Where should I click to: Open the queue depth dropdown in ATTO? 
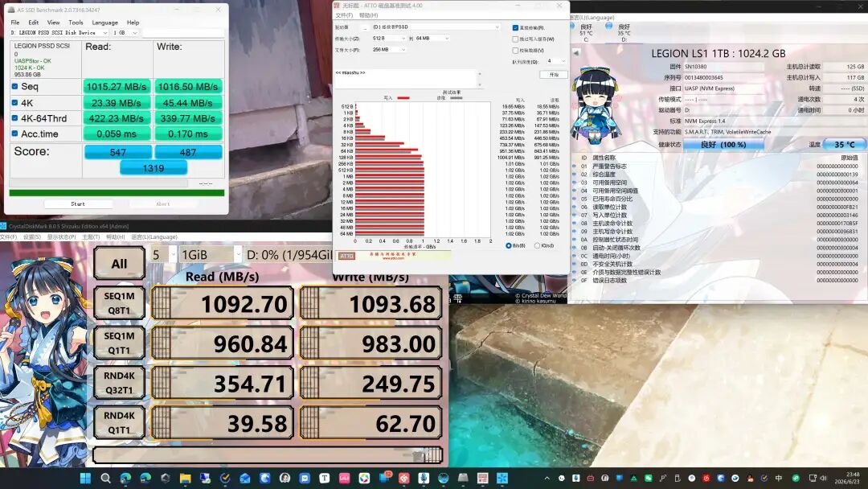tap(556, 61)
